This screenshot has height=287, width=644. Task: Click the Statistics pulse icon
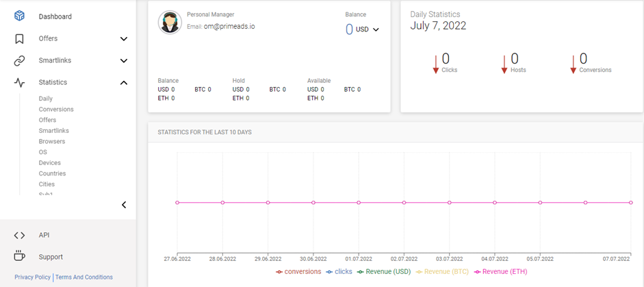[x=19, y=82]
